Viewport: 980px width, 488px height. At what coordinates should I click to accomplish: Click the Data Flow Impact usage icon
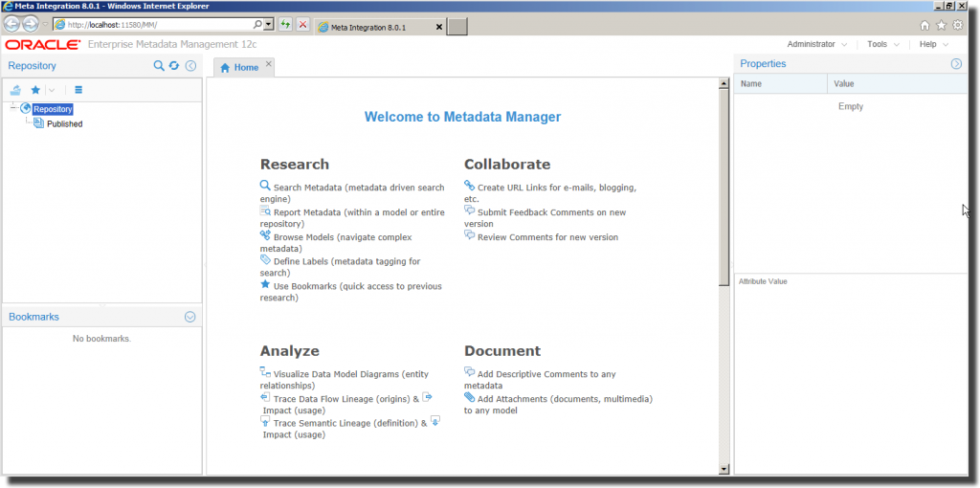(428, 397)
